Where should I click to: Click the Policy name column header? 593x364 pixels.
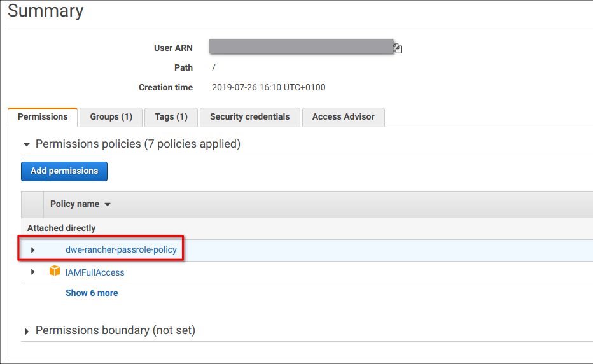click(75, 204)
